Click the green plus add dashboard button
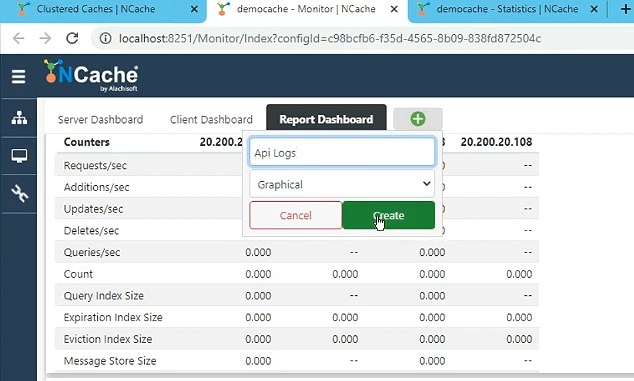Screen dimensions: 634x381 418,119
